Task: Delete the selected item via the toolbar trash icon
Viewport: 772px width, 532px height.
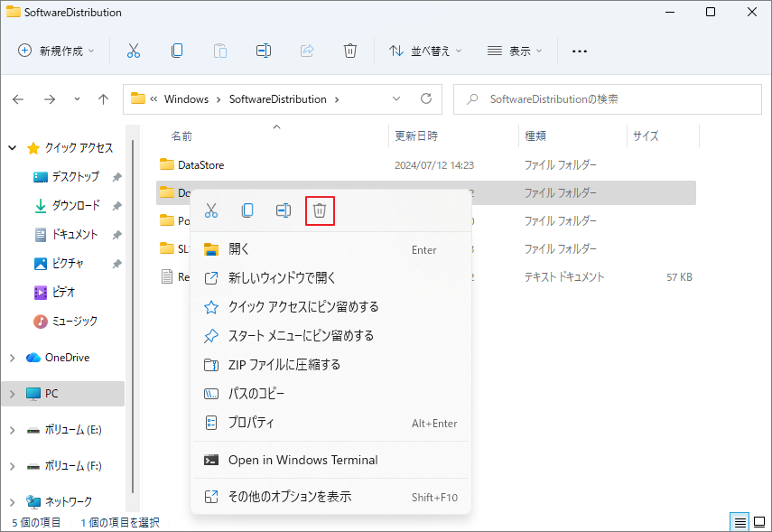Action: point(350,51)
